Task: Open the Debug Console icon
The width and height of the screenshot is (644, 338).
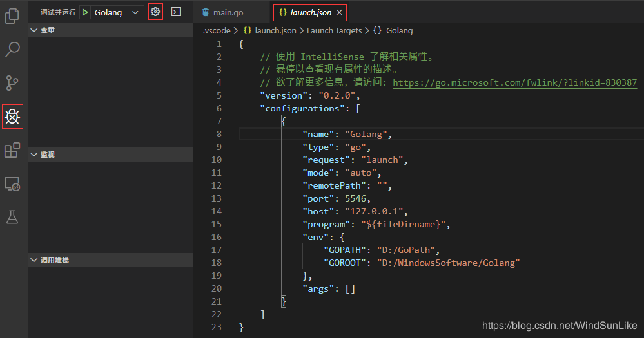Action: [176, 12]
